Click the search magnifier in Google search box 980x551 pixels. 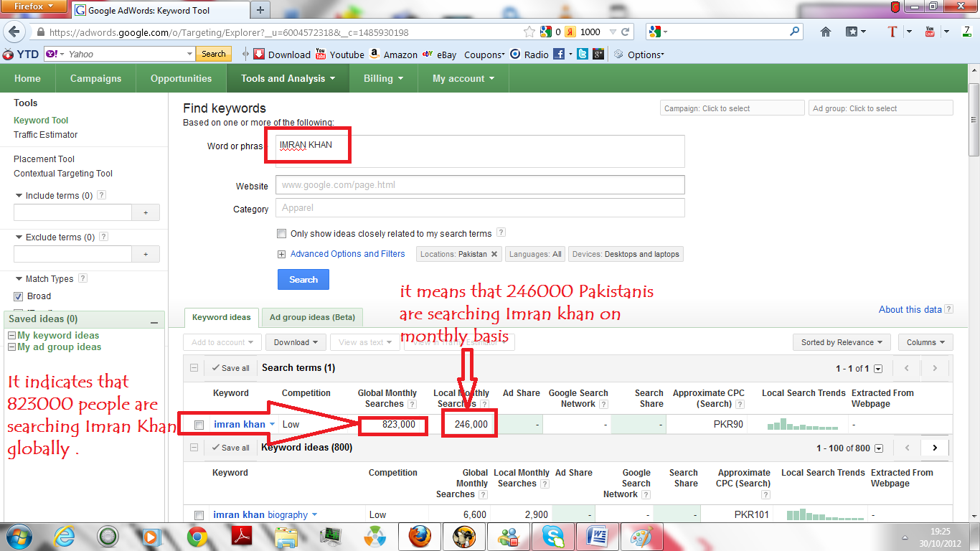pyautogui.click(x=794, y=32)
